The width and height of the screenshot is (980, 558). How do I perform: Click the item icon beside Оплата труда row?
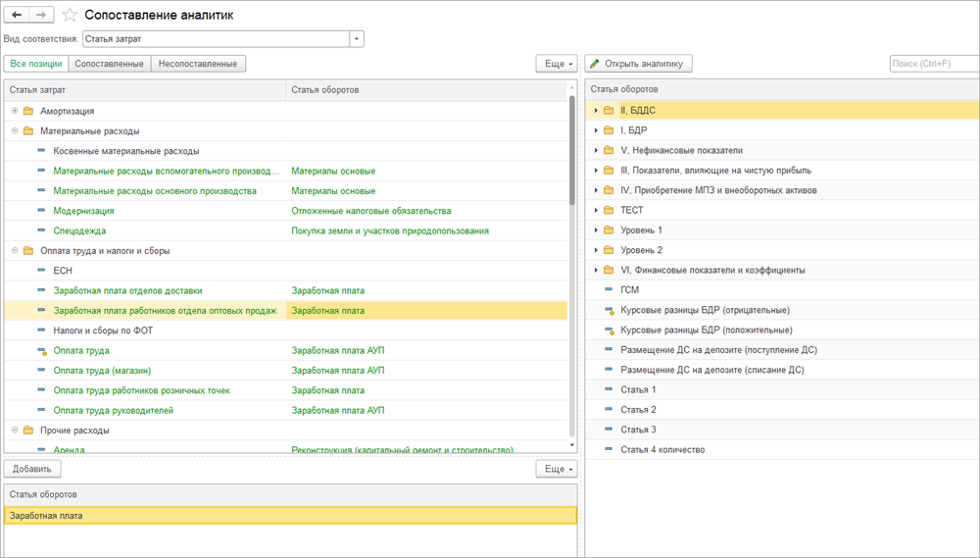pyautogui.click(x=42, y=350)
